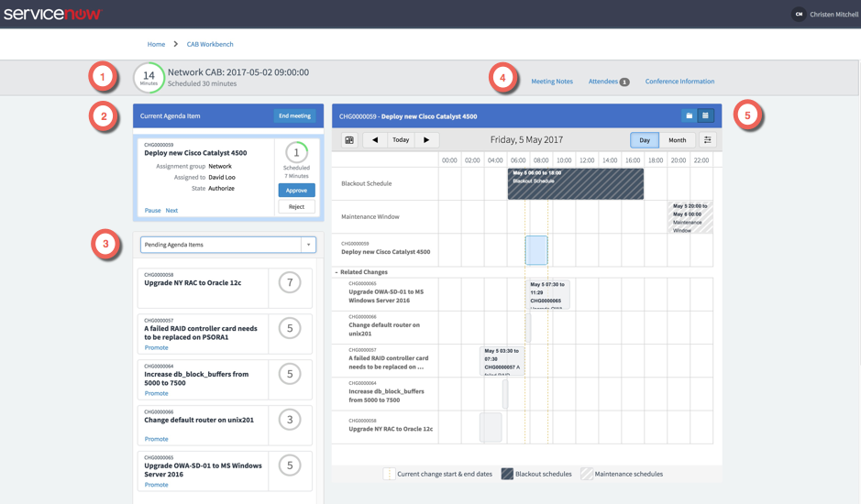Collapse the Related Changes section
861x504 pixels.
point(337,272)
